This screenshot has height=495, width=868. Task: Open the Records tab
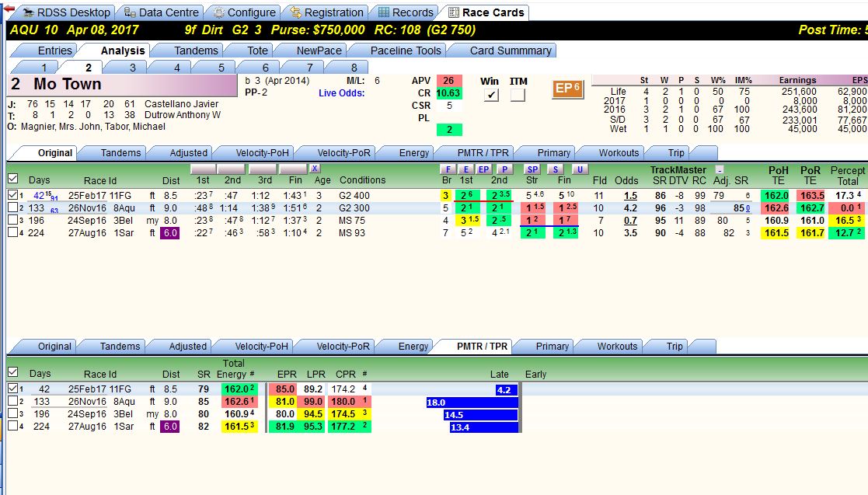coord(406,12)
